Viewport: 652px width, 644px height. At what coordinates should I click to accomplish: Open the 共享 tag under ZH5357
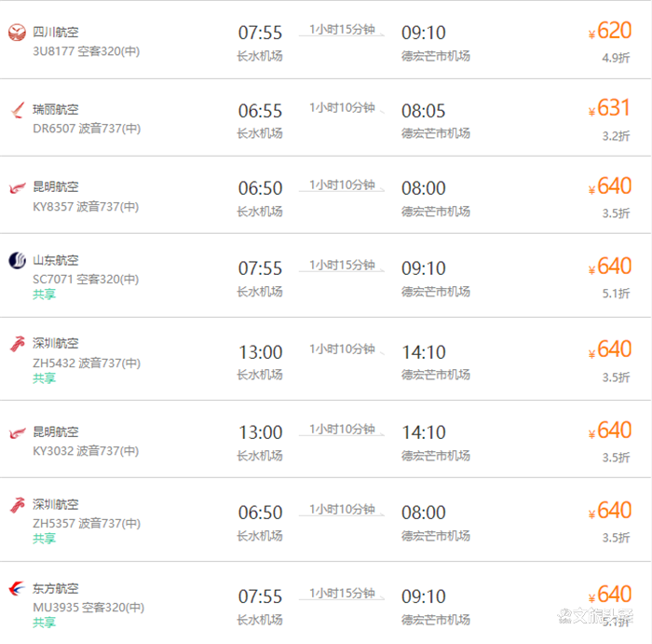44,539
